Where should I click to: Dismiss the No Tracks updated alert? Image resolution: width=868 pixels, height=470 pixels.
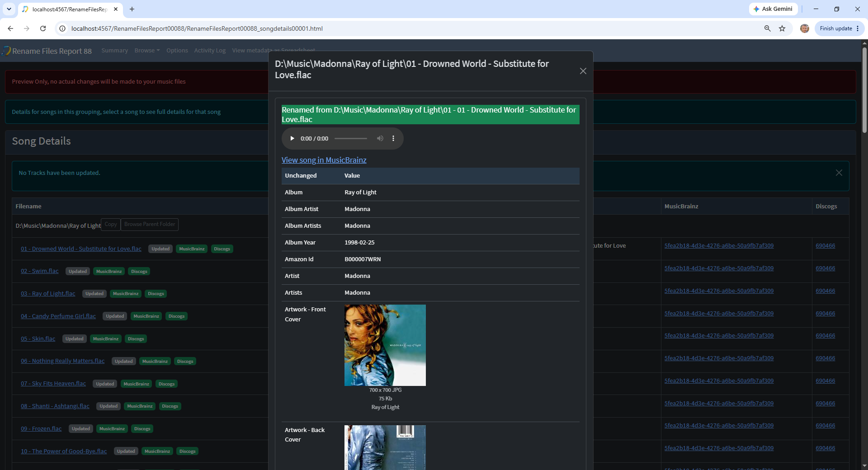[x=839, y=173]
